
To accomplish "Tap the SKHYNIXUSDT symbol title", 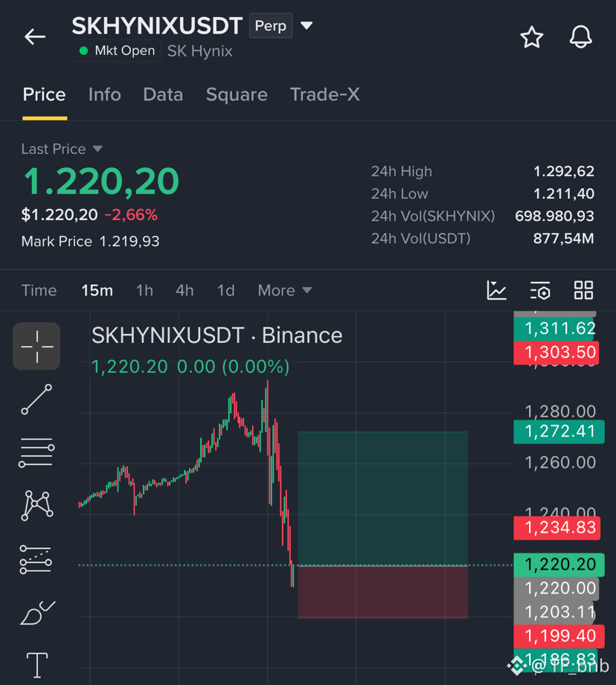I will pyautogui.click(x=157, y=26).
